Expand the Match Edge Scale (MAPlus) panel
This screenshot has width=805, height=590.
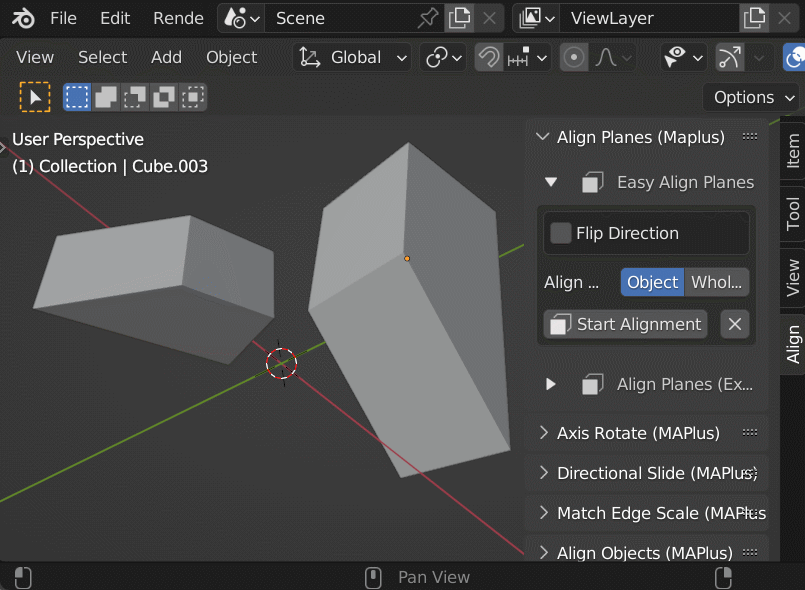click(x=543, y=512)
